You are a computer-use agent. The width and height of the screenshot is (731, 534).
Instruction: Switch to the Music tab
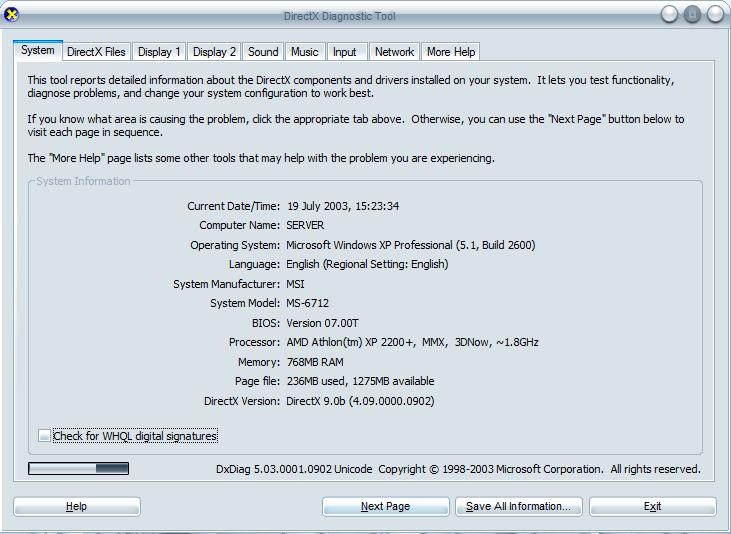coord(304,52)
